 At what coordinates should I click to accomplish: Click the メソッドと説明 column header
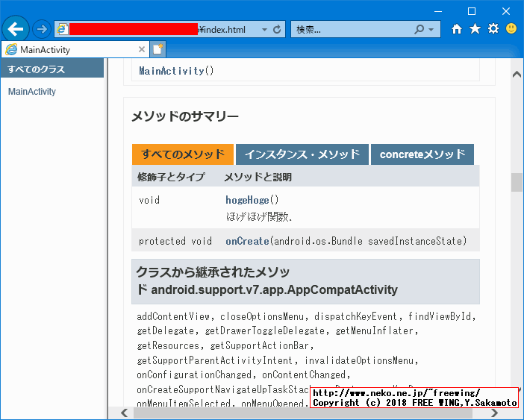[258, 177]
